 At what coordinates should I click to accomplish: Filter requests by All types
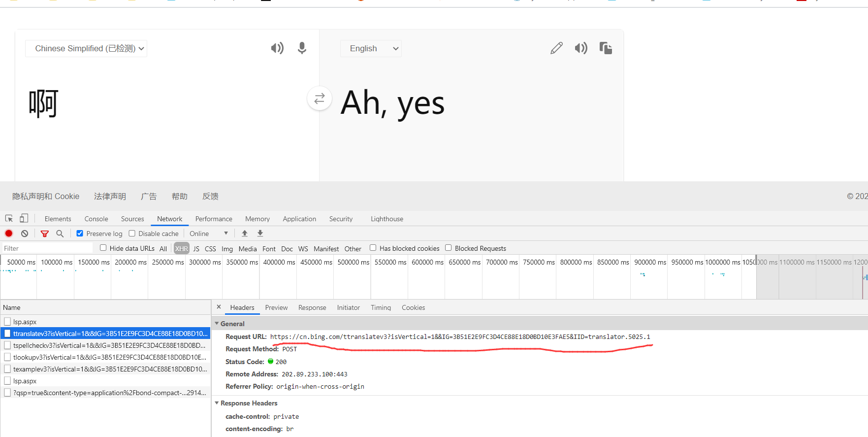coord(163,249)
